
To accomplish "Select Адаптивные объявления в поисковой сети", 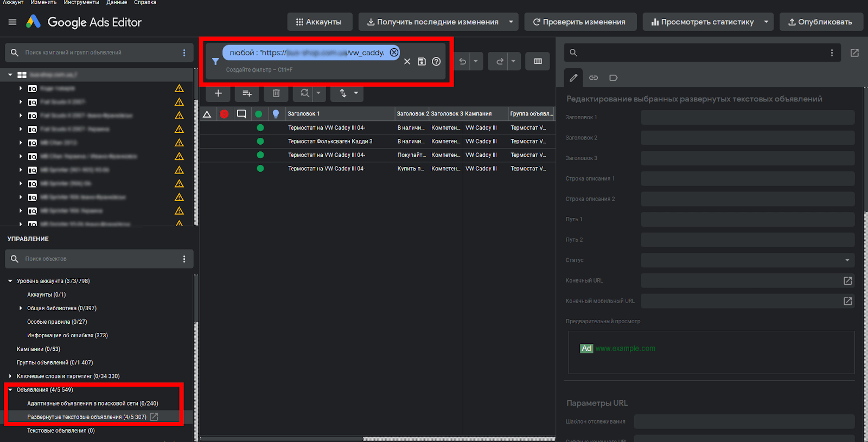I will click(x=93, y=403).
